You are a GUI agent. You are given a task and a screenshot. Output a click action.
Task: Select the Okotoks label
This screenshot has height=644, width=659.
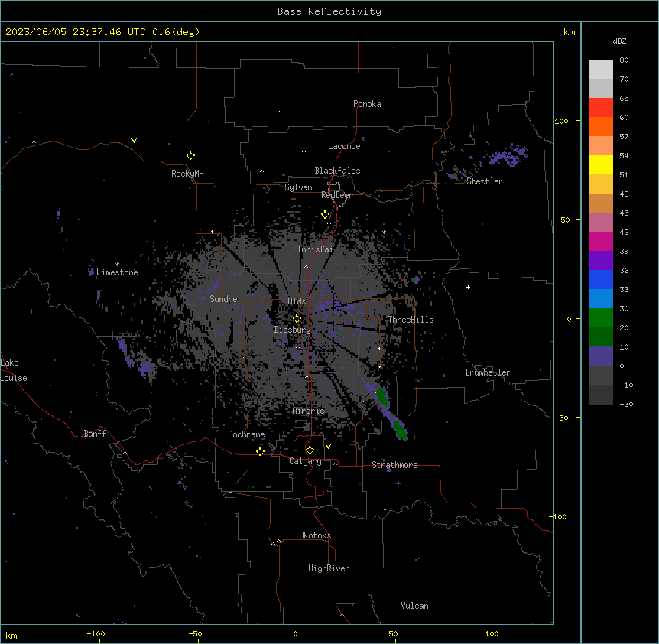pos(315,535)
